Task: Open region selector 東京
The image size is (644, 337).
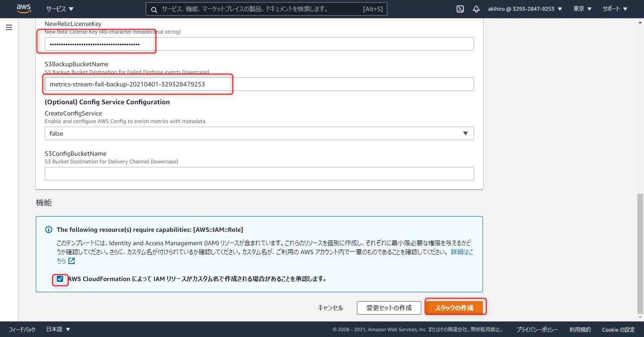Action: pyautogui.click(x=582, y=9)
